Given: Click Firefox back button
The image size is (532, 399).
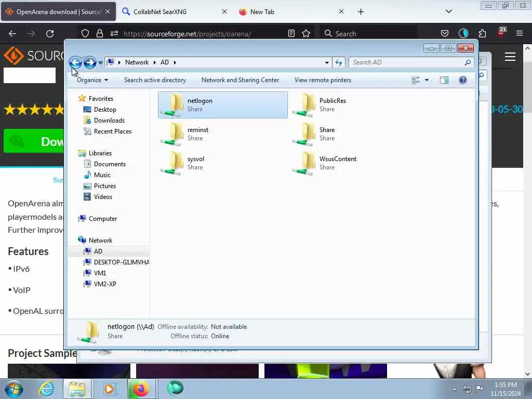Looking at the screenshot, I should coord(12,34).
